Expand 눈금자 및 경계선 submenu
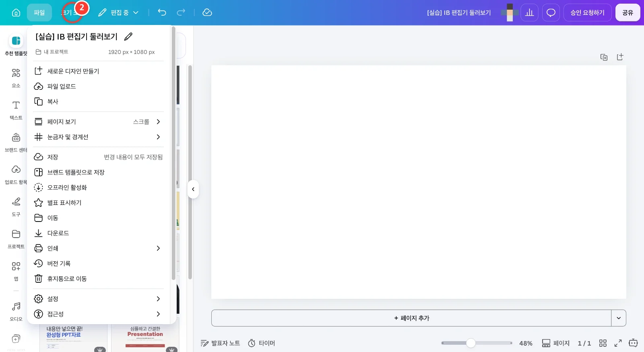The height and width of the screenshot is (352, 644). point(98,137)
